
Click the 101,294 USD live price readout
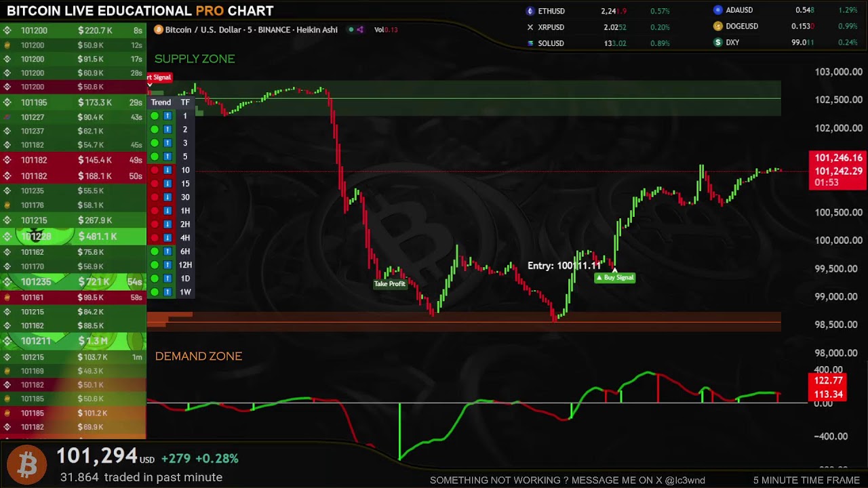tap(106, 457)
